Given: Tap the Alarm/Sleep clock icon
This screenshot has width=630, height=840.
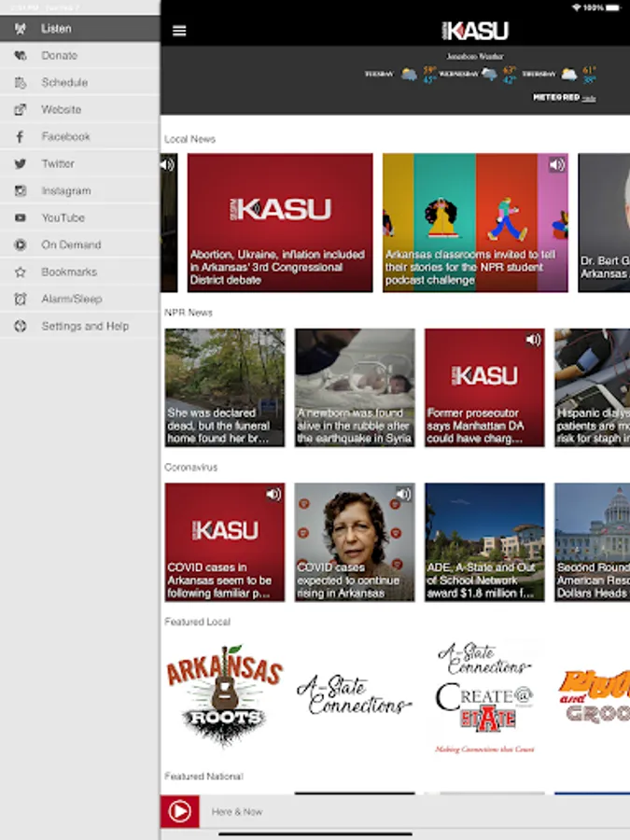Looking at the screenshot, I should (x=21, y=299).
